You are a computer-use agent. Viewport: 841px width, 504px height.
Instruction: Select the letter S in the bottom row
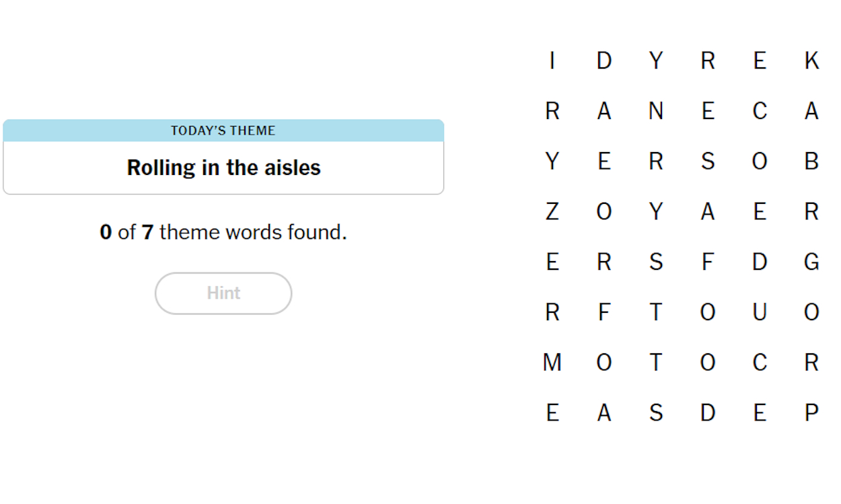(x=656, y=413)
